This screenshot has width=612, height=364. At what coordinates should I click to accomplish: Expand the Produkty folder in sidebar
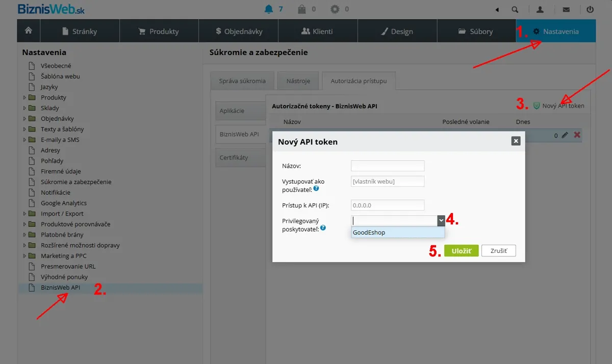[x=24, y=97]
